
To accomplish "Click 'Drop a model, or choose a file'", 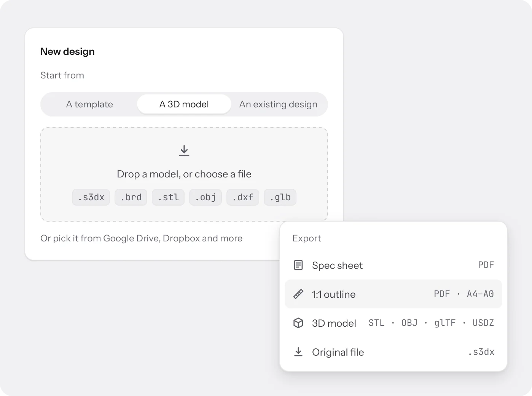I will [184, 174].
